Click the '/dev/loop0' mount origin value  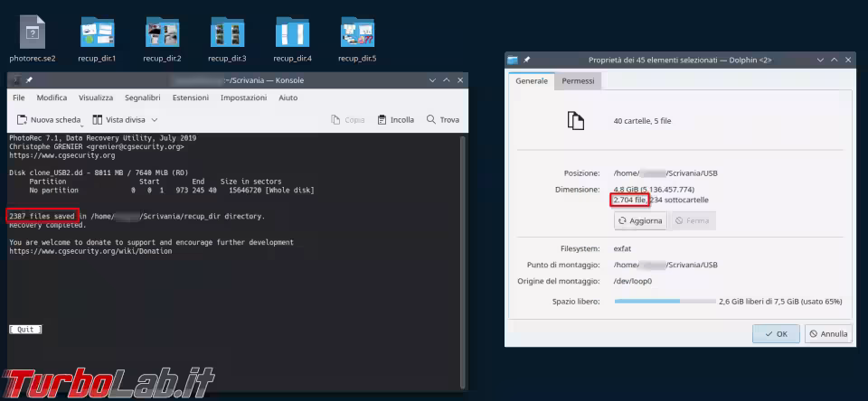pyautogui.click(x=633, y=281)
